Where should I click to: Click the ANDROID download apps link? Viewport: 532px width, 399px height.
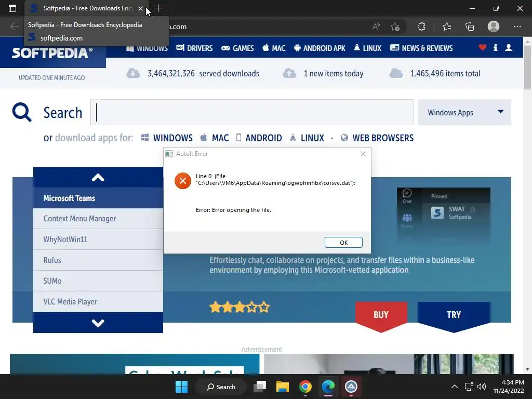click(x=259, y=138)
